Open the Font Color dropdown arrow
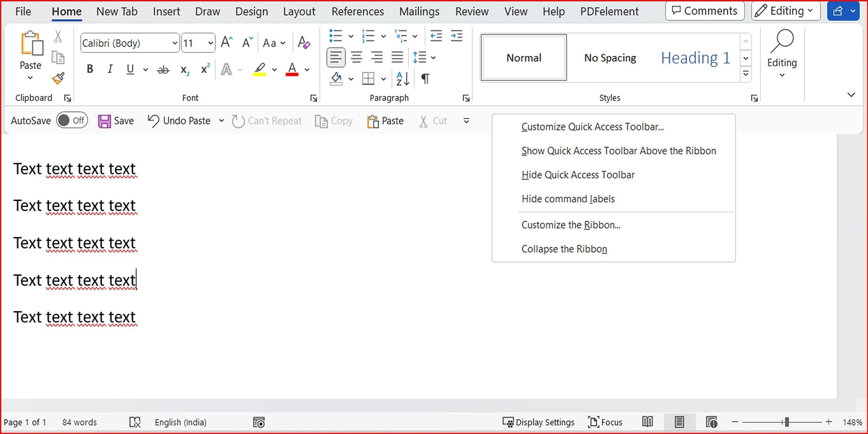 (x=307, y=69)
